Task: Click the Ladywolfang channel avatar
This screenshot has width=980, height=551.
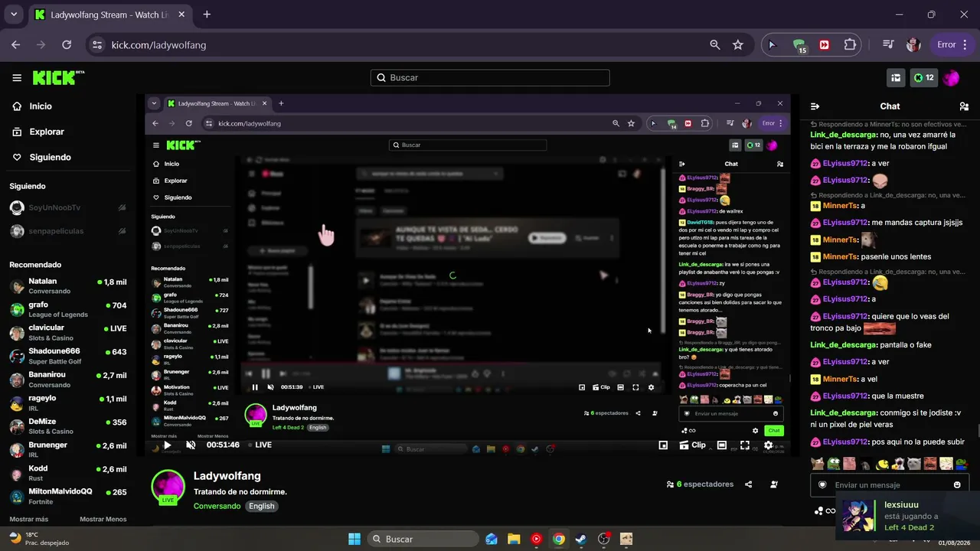Action: click(168, 487)
